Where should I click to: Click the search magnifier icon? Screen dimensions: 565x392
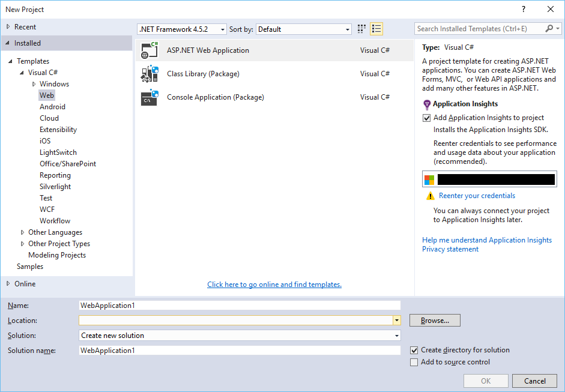click(549, 28)
